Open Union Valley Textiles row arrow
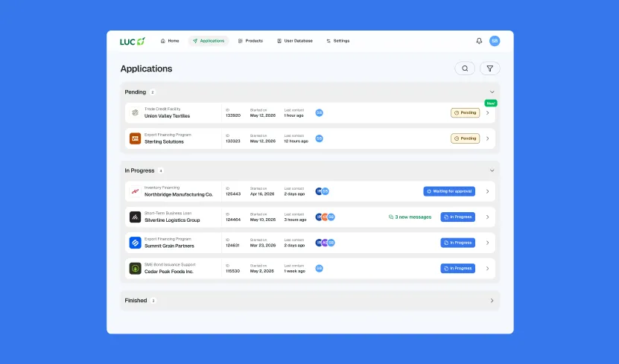The image size is (619, 364). coord(488,113)
